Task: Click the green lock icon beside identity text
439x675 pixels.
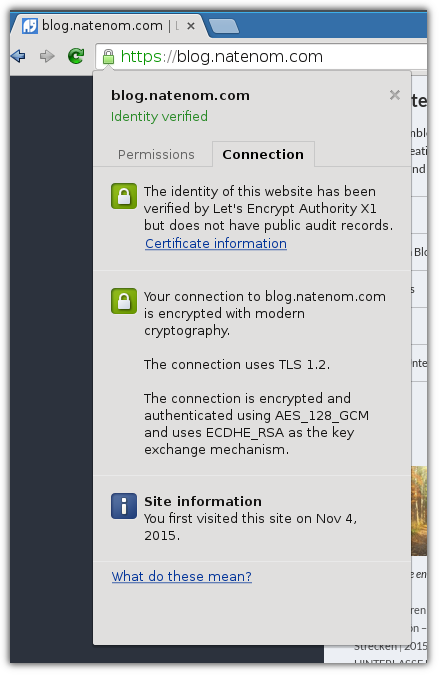Action: pos(124,196)
